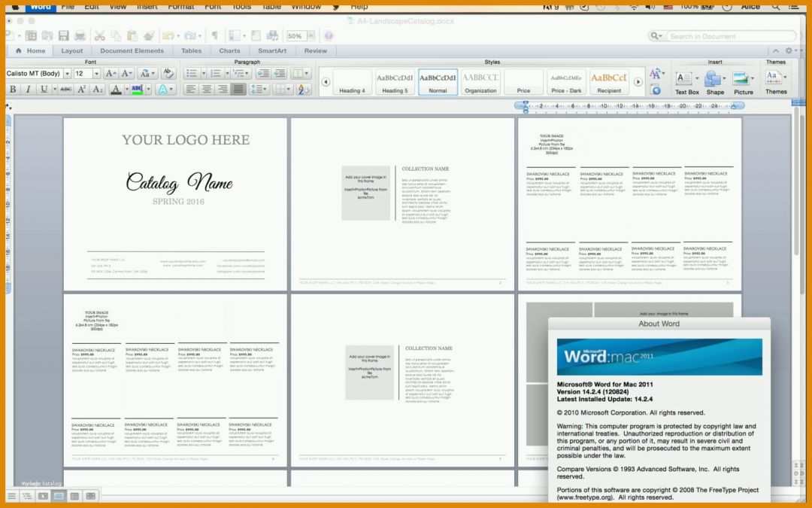
Task: Open the Change Case Aa dropdown
Action: tap(147, 74)
